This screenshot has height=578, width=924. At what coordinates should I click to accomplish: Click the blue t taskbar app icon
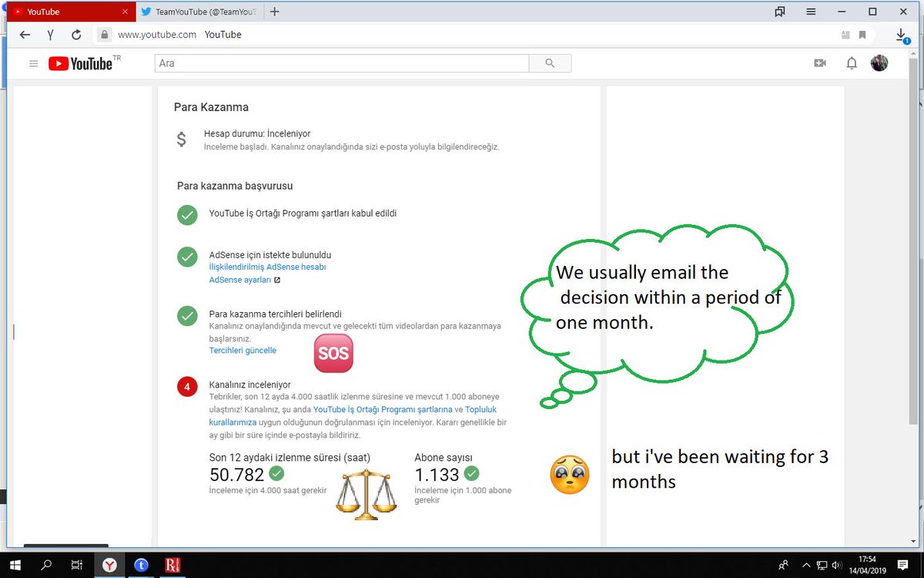pyautogui.click(x=141, y=565)
